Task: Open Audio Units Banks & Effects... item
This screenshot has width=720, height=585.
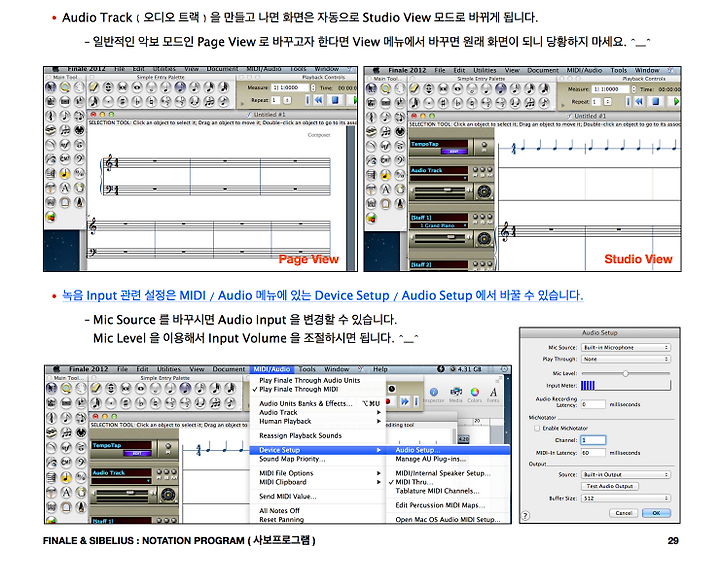Action: pos(318,404)
